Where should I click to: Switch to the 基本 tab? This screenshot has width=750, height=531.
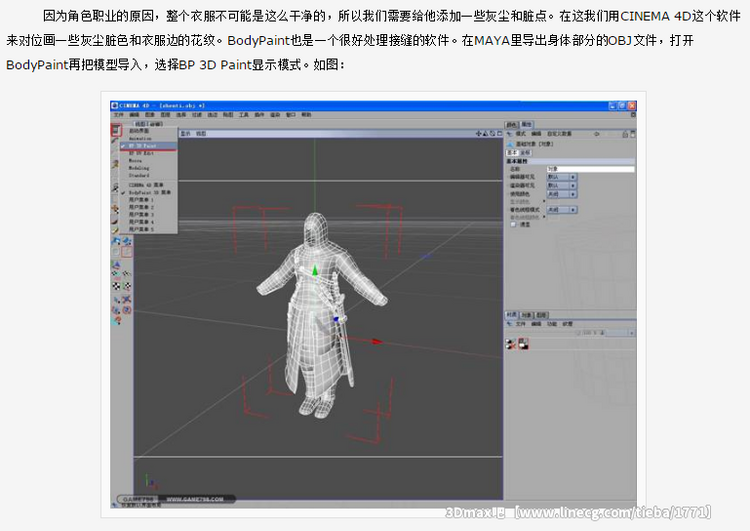(512, 153)
